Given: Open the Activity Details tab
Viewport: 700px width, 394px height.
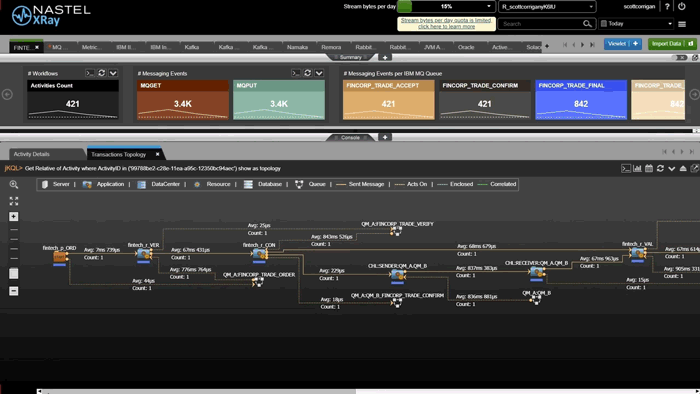Looking at the screenshot, I should [x=32, y=154].
